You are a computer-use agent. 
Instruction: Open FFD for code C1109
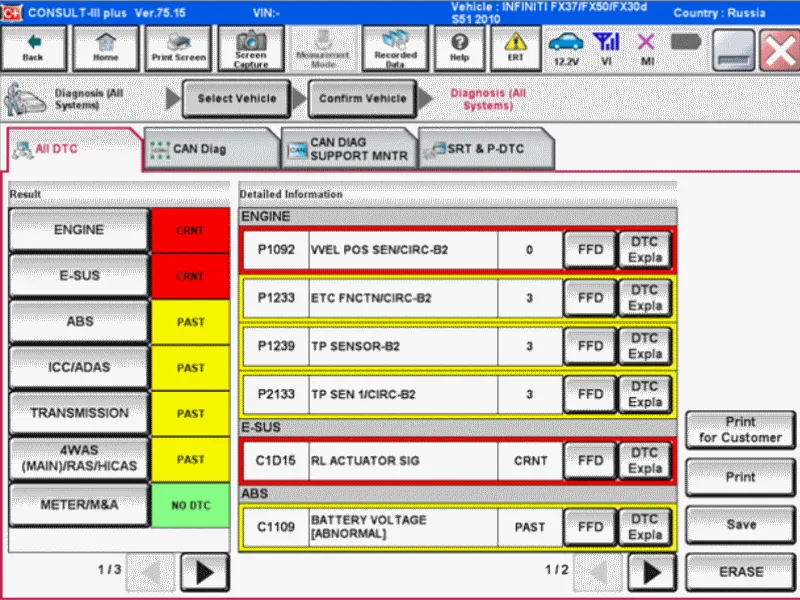pos(590,527)
